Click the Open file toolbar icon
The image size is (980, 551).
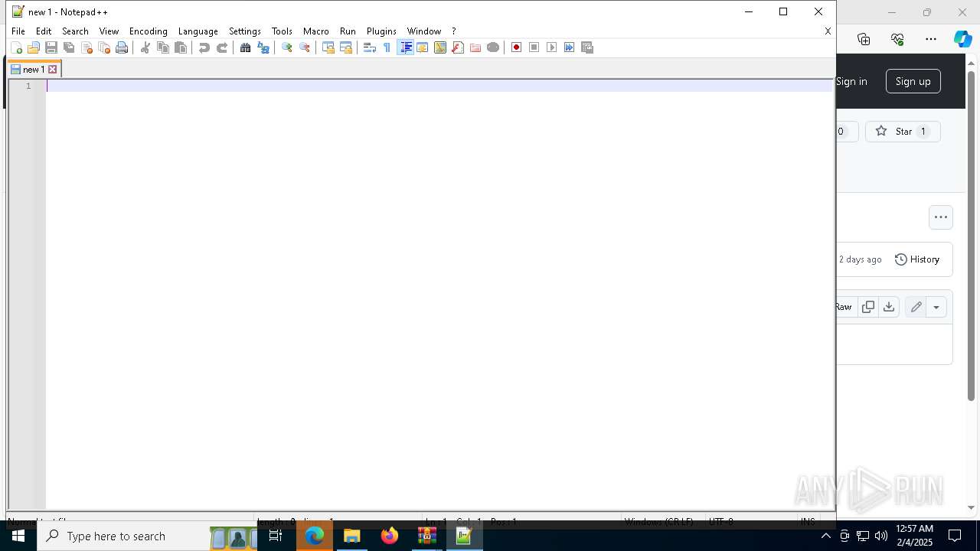click(34, 47)
